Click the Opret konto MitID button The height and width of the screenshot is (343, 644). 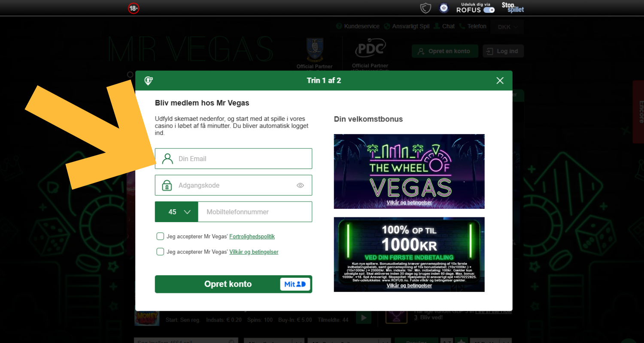pos(234,284)
